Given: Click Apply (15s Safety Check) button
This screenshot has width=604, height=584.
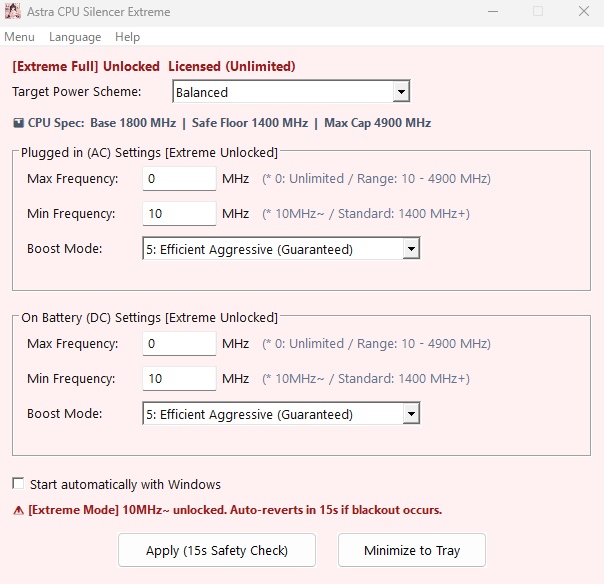Looking at the screenshot, I should pos(217,550).
